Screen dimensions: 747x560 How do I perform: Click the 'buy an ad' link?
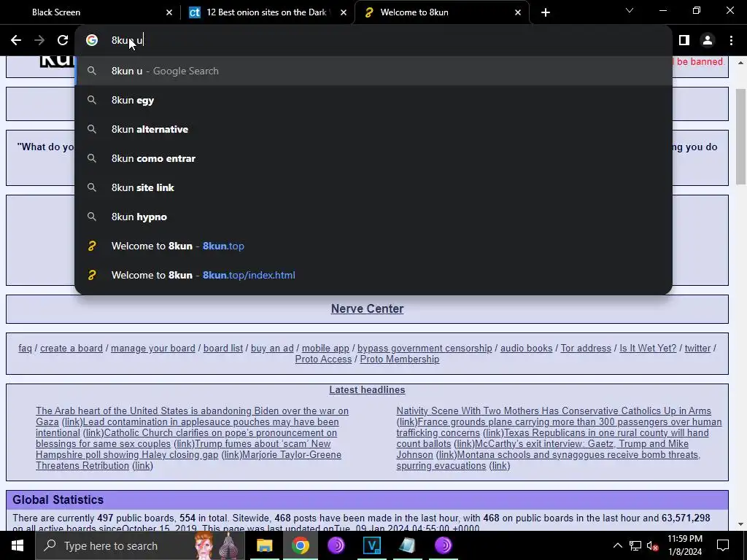click(272, 348)
